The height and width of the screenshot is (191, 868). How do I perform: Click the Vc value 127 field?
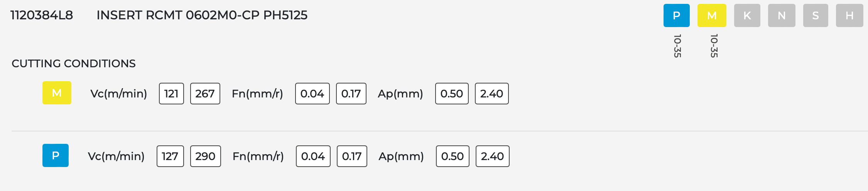click(170, 156)
